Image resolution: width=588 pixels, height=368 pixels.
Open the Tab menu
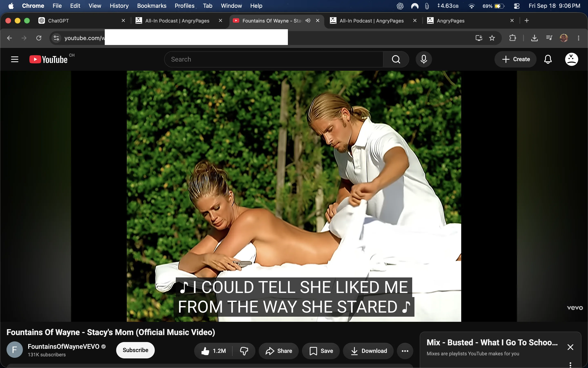click(x=207, y=6)
